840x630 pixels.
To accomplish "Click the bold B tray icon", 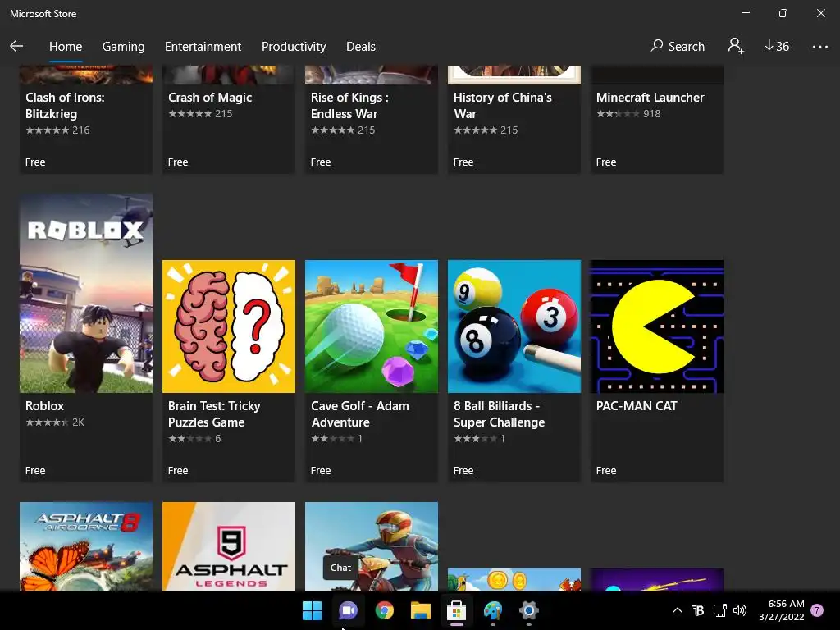I will pyautogui.click(x=698, y=610).
